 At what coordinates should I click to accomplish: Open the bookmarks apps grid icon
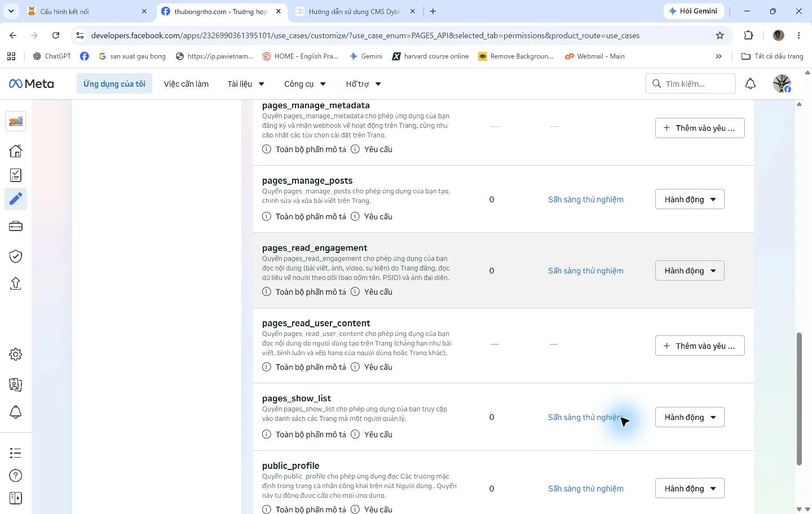coord(11,56)
